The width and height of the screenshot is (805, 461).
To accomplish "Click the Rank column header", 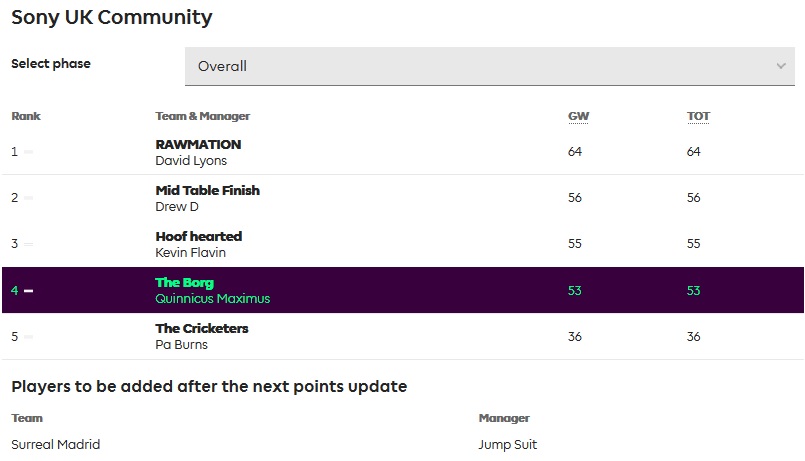I will [26, 116].
